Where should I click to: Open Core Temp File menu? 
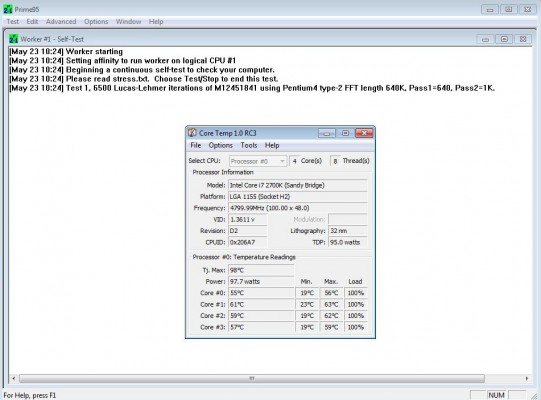pyautogui.click(x=196, y=145)
